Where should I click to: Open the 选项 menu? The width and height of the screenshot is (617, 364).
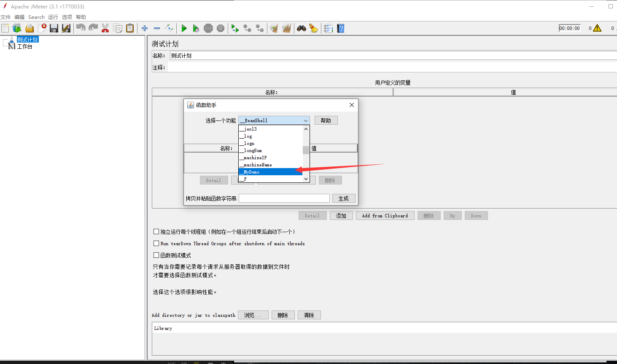[67, 17]
